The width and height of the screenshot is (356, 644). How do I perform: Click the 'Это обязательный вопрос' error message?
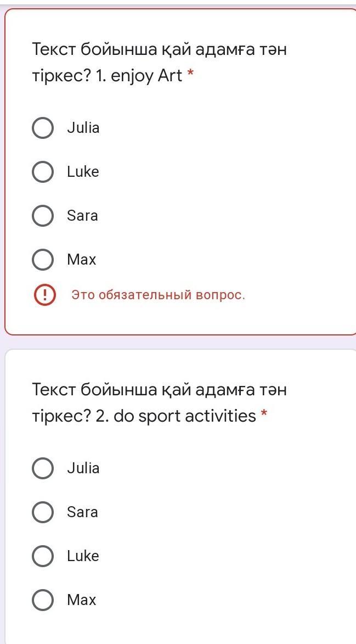(x=158, y=295)
